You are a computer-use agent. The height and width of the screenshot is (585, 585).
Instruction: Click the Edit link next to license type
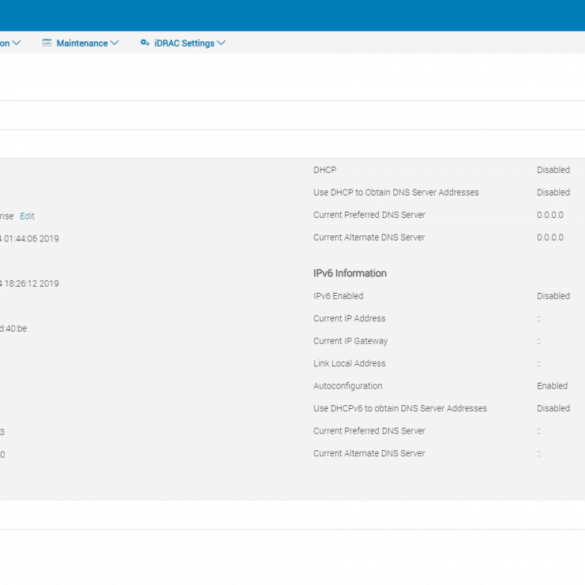click(x=27, y=216)
